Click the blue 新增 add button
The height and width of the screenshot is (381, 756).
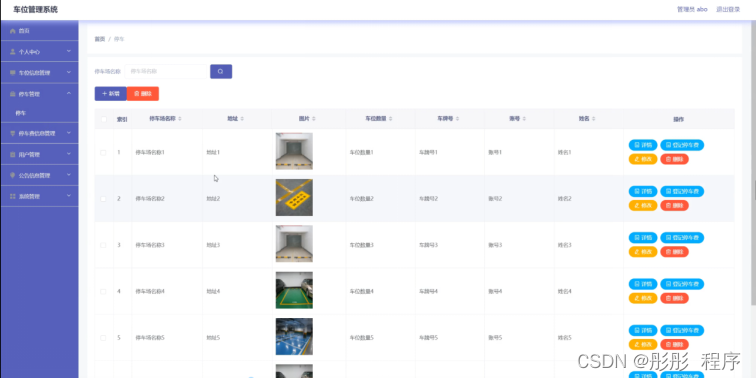110,94
